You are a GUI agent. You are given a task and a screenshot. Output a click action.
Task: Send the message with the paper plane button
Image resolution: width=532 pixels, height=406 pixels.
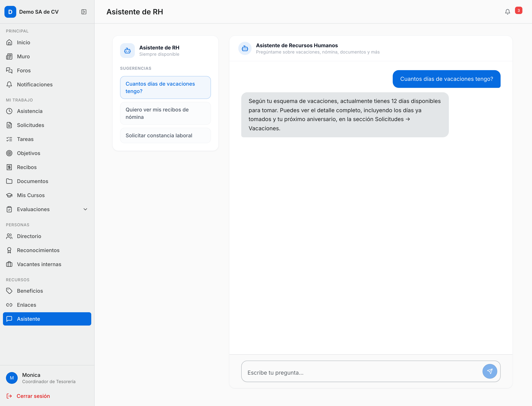[490, 371]
